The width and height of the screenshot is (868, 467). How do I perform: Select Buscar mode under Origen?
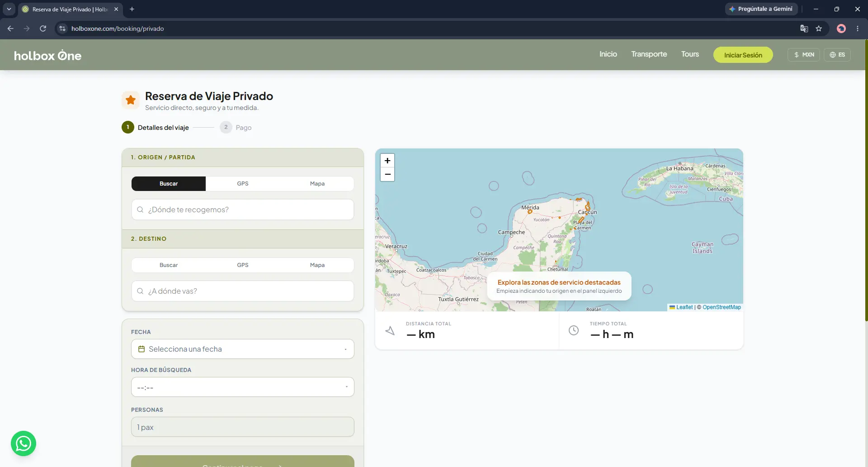click(x=169, y=184)
